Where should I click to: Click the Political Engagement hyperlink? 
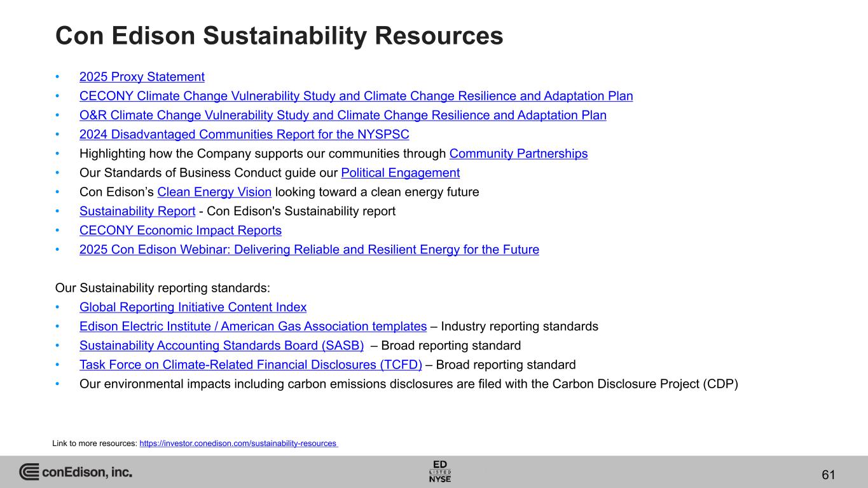coord(400,173)
